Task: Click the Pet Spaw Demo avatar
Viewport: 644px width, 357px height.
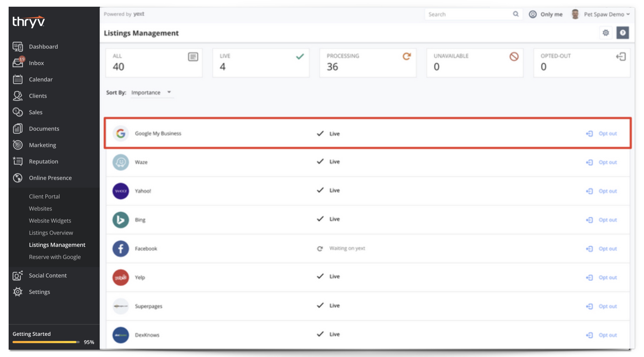Action: click(575, 14)
